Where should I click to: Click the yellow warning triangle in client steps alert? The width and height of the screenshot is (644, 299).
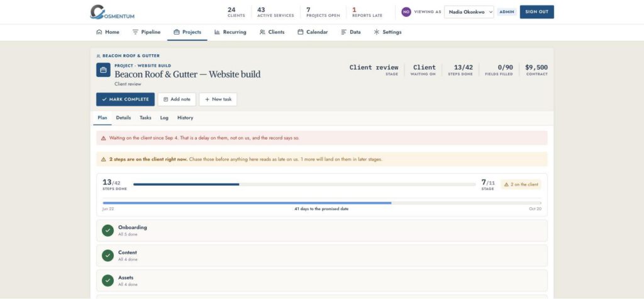tap(104, 159)
